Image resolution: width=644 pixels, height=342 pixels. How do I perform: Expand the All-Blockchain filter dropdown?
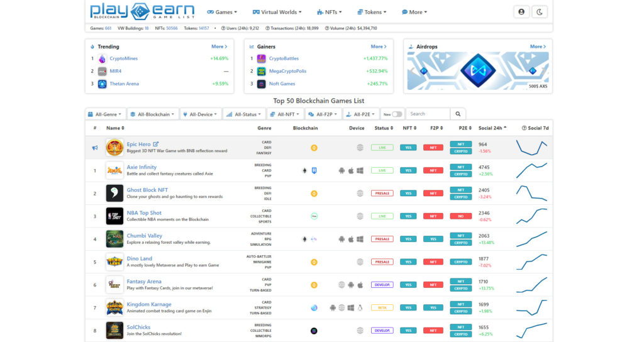pyautogui.click(x=152, y=114)
